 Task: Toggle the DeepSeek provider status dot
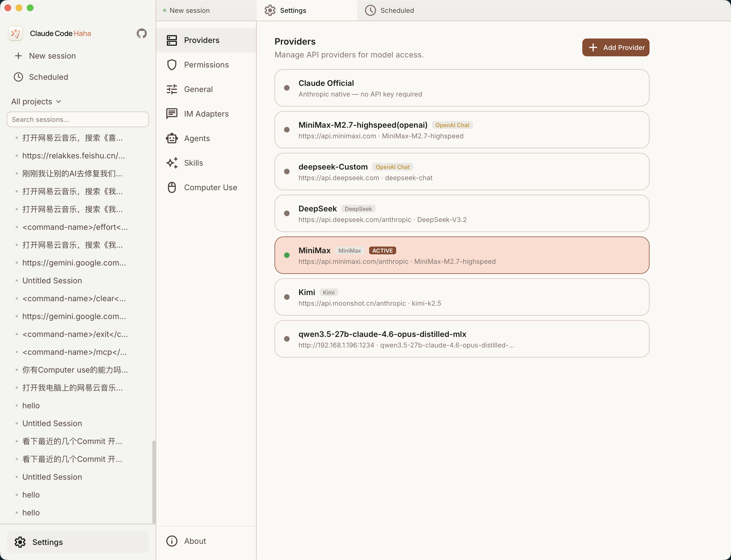(287, 213)
